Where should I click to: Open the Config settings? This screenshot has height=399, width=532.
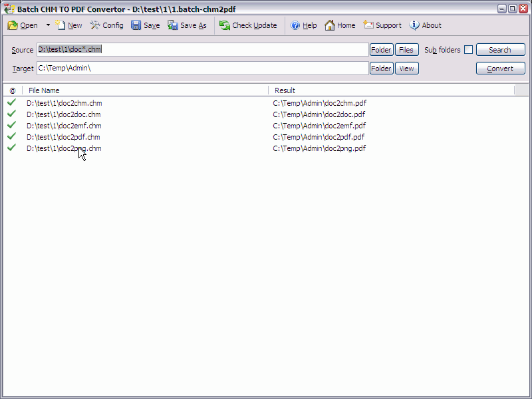(106, 25)
